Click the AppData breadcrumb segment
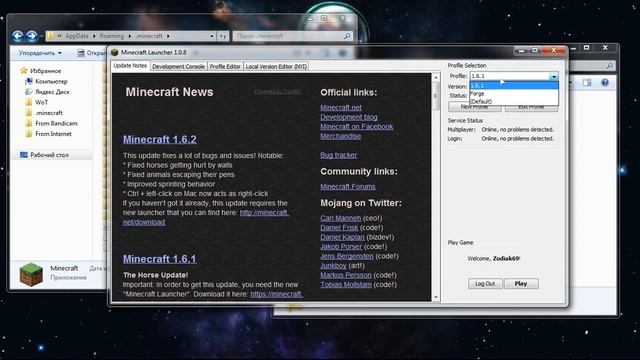 (x=77, y=36)
